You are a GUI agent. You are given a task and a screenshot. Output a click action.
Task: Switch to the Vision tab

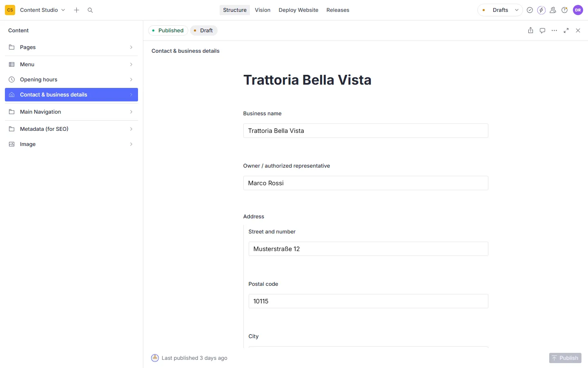[263, 10]
